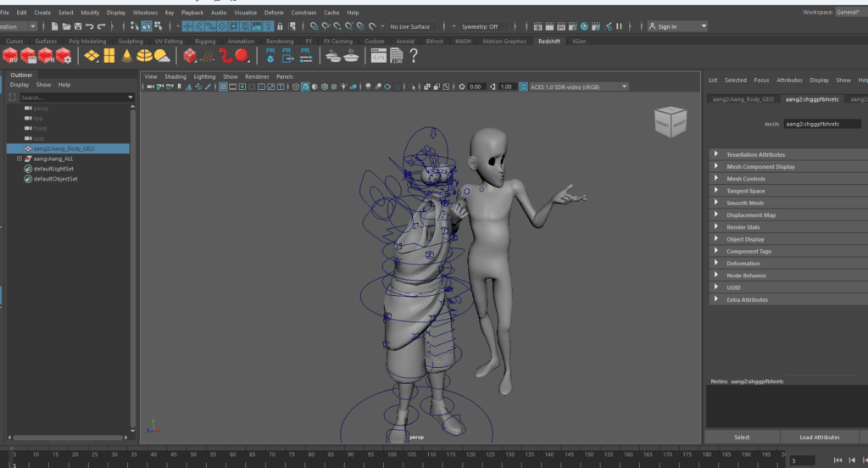The image size is (868, 468).
Task: Expand the Smooth Mesh section
Action: 715,203
